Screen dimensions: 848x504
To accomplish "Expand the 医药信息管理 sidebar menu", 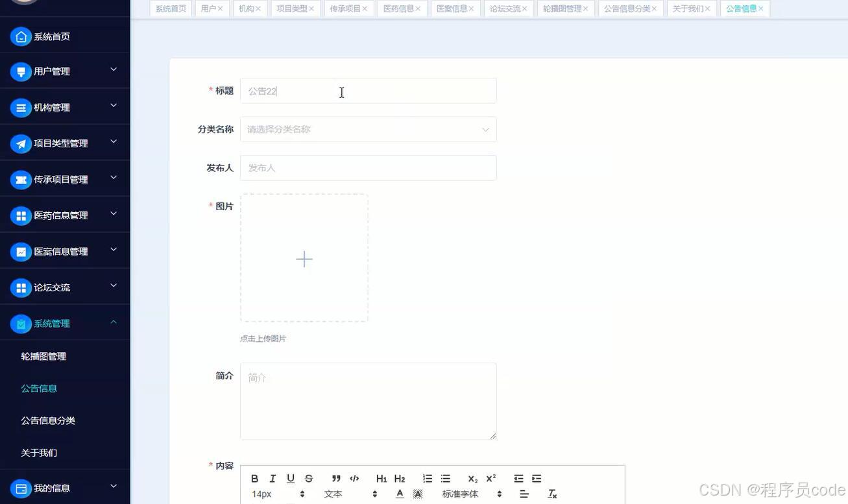I will click(65, 215).
